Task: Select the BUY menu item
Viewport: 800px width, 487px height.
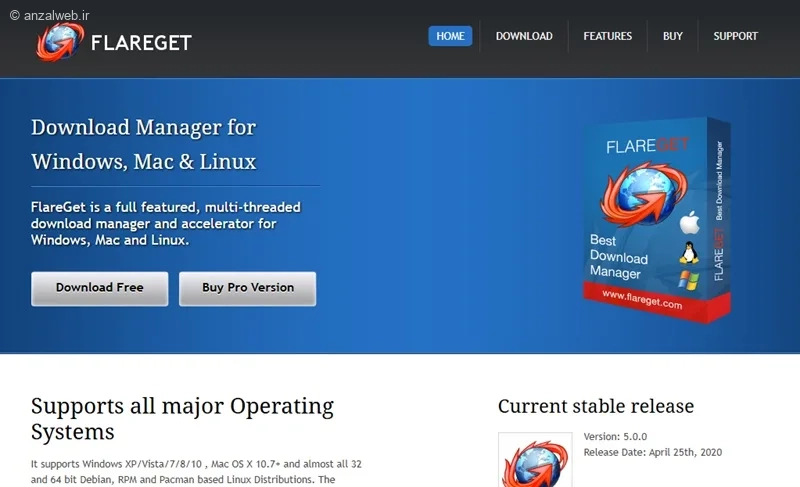Action: pos(672,36)
